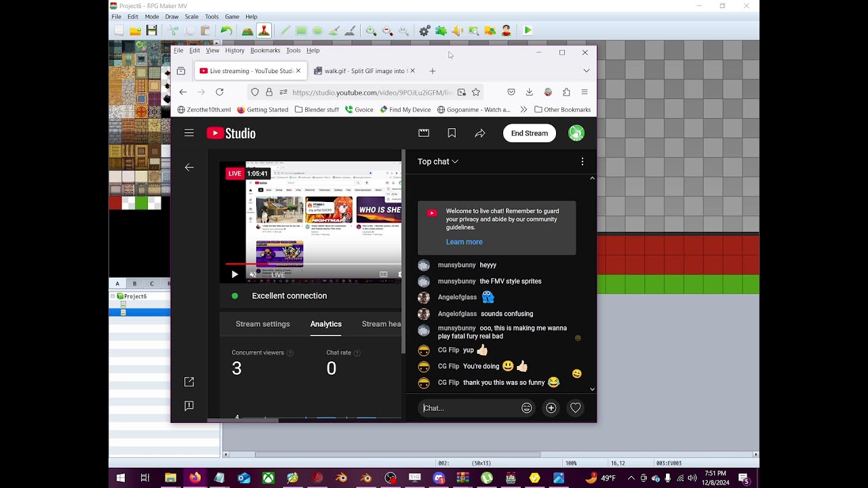Bookmark page with Firefox star icon
The height and width of the screenshot is (488, 868).
[476, 92]
